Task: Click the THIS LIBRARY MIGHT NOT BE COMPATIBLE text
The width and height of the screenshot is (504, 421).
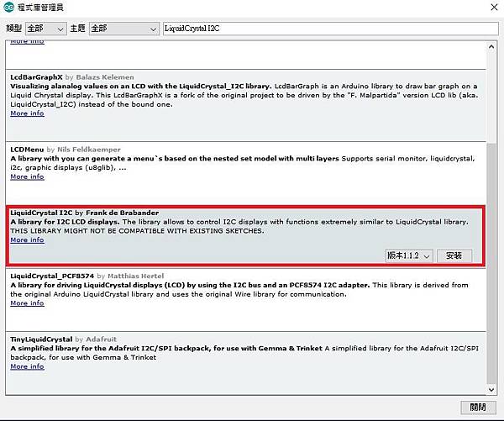Action: pos(137,231)
